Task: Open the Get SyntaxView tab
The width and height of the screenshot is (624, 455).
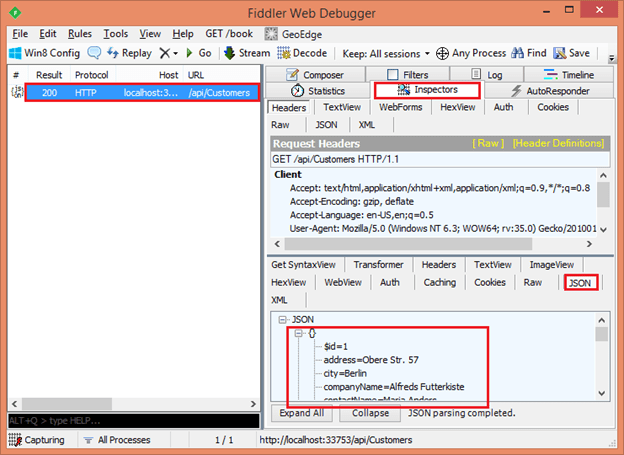Action: 303,265
